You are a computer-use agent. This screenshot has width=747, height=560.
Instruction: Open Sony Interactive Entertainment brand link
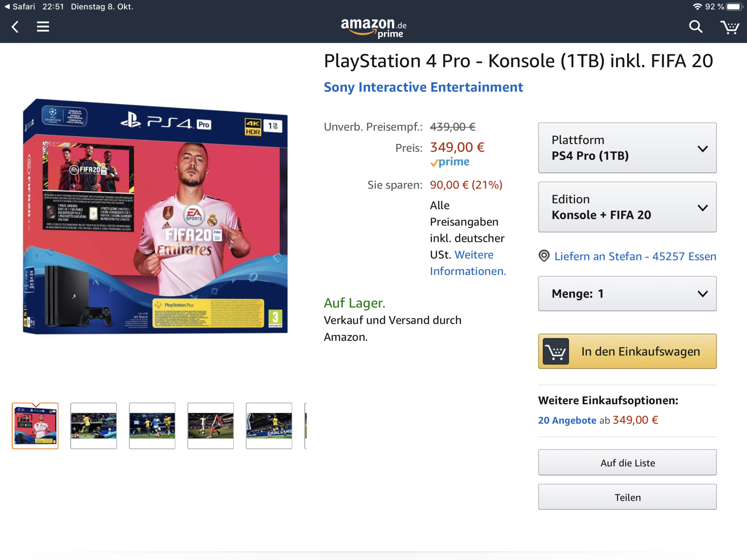pyautogui.click(x=423, y=87)
